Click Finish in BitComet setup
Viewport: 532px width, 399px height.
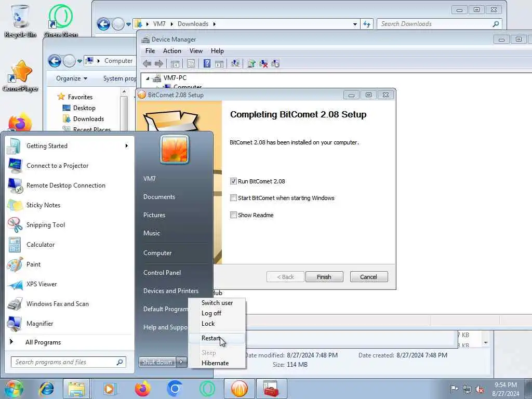pos(324,277)
